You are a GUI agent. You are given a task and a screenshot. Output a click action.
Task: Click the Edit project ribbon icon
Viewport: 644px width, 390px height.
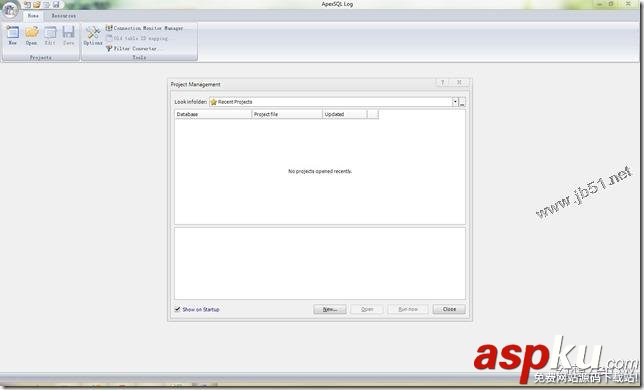(50, 35)
